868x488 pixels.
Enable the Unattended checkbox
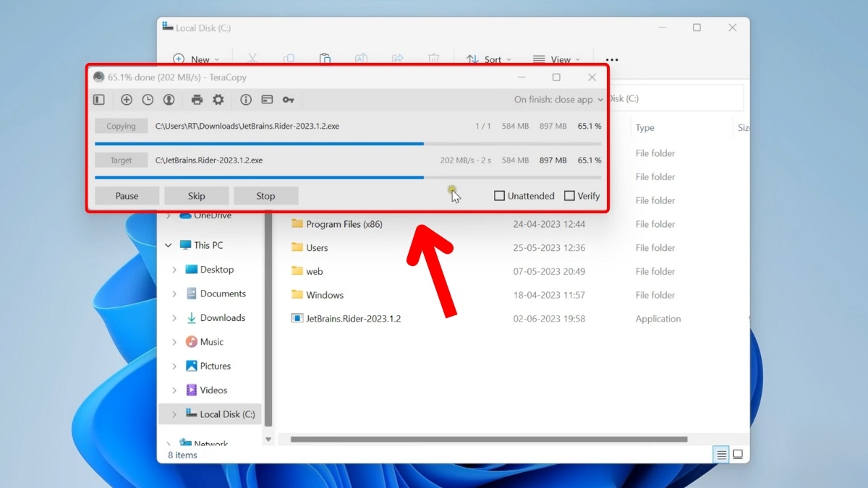point(499,196)
